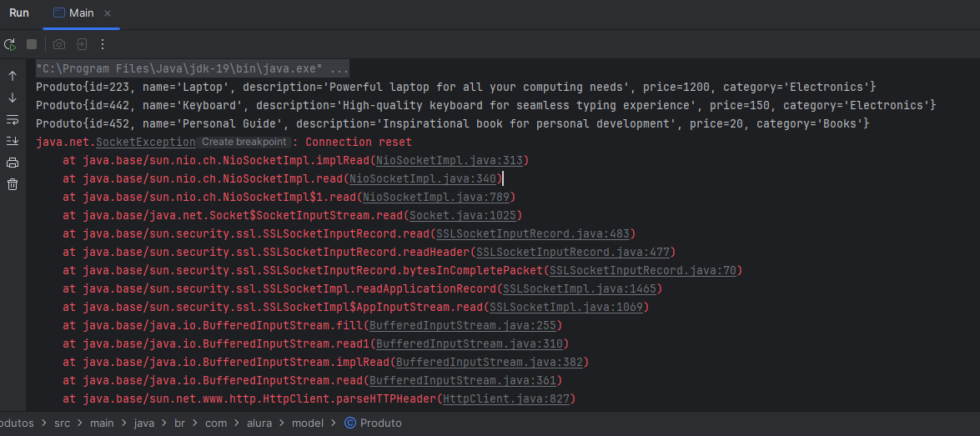Open BufferedInputStream.java:310 link
This screenshot has height=436, width=980.
pos(470,343)
